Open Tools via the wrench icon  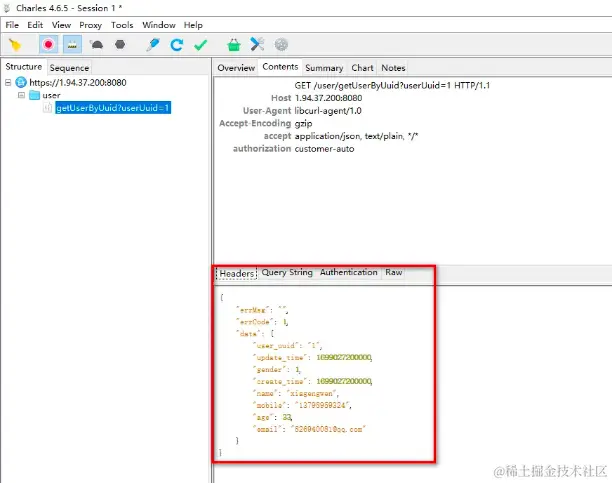pos(257,44)
